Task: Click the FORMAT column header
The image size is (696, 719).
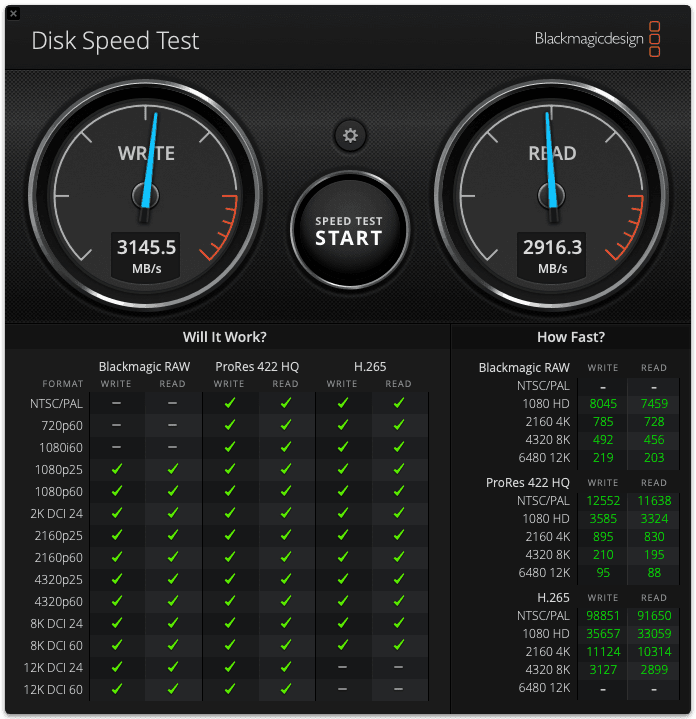Action: coord(63,384)
